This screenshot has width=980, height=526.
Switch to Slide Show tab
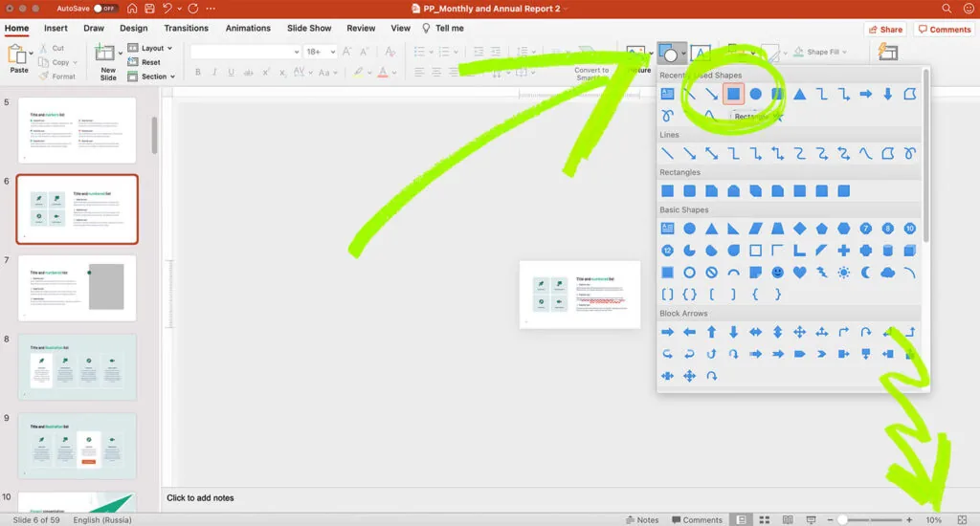point(309,28)
